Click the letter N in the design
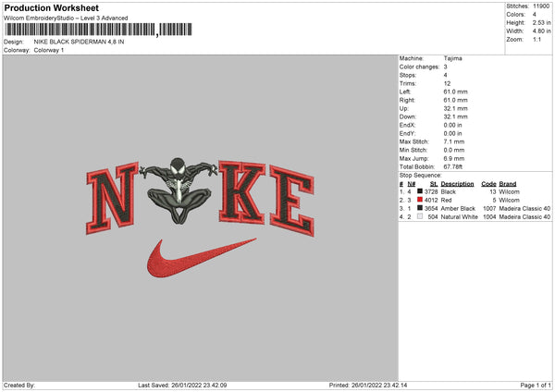The image size is (555, 392). point(112,198)
